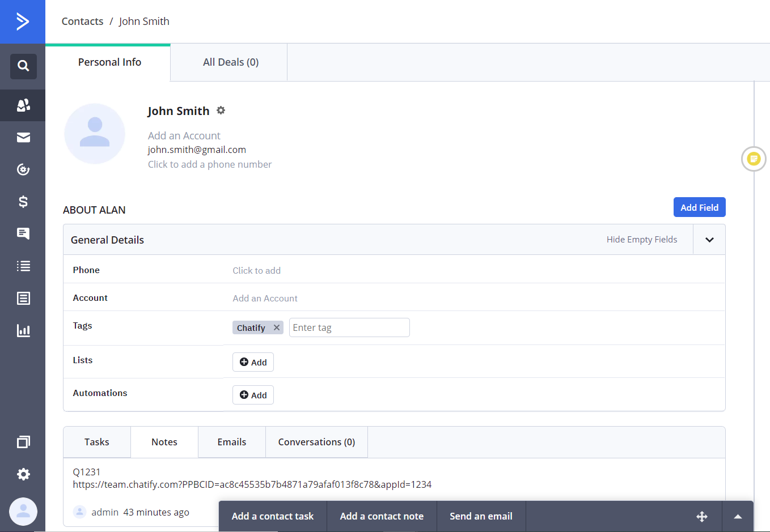Click Hide Empty Fields

click(642, 240)
